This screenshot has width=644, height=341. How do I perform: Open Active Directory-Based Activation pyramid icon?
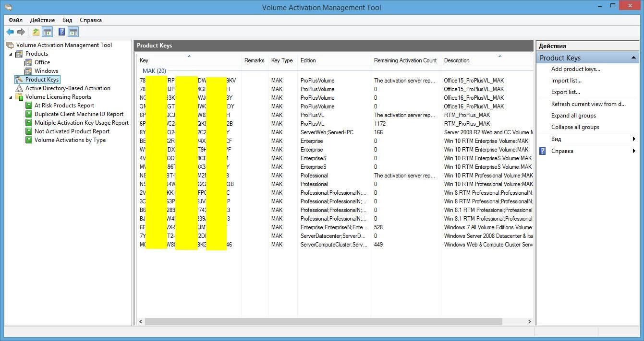(19, 88)
